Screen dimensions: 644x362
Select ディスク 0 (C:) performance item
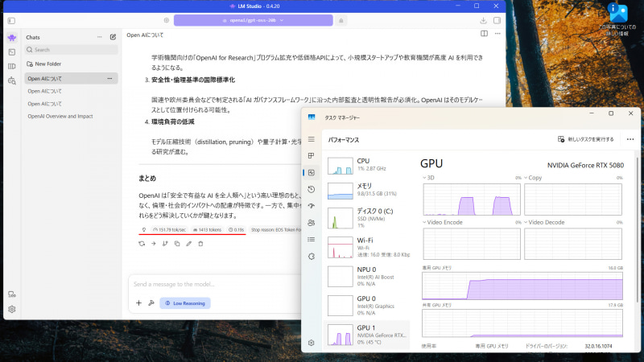[x=368, y=217]
